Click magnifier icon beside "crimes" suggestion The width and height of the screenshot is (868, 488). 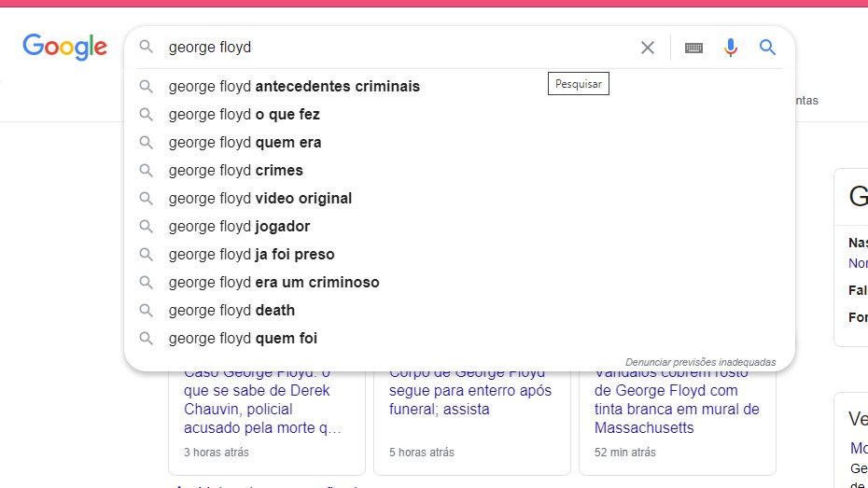147,171
